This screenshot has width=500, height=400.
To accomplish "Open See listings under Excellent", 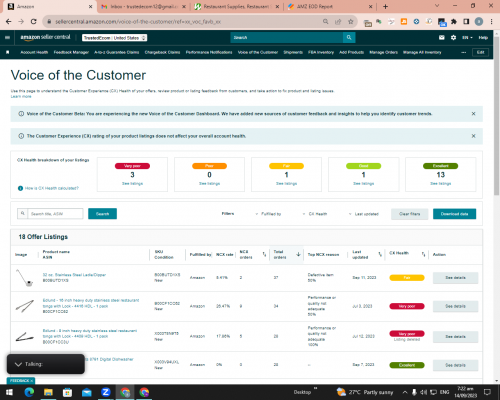I will pyautogui.click(x=441, y=184).
